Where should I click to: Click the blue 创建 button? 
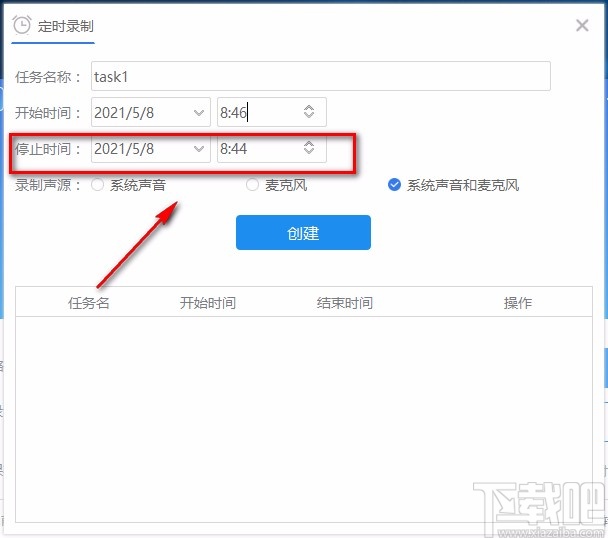[x=303, y=232]
